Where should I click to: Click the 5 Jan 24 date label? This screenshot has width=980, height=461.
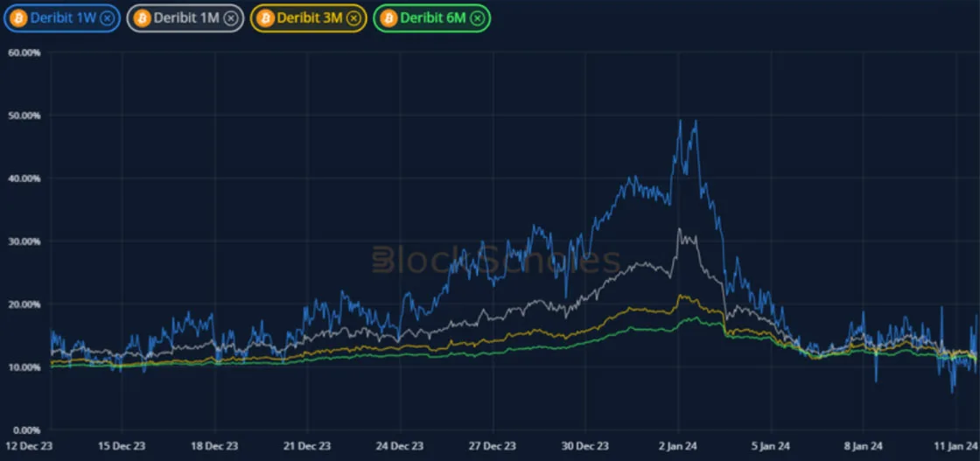(x=771, y=446)
